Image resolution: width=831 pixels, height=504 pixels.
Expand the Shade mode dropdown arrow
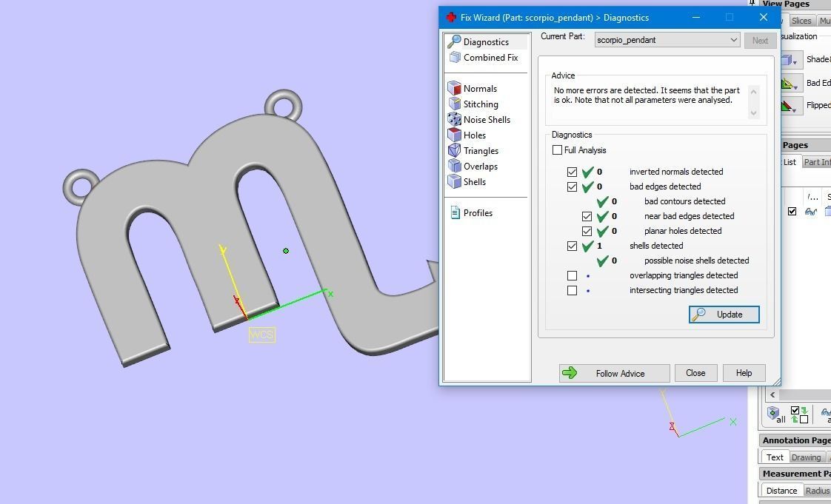795,63
